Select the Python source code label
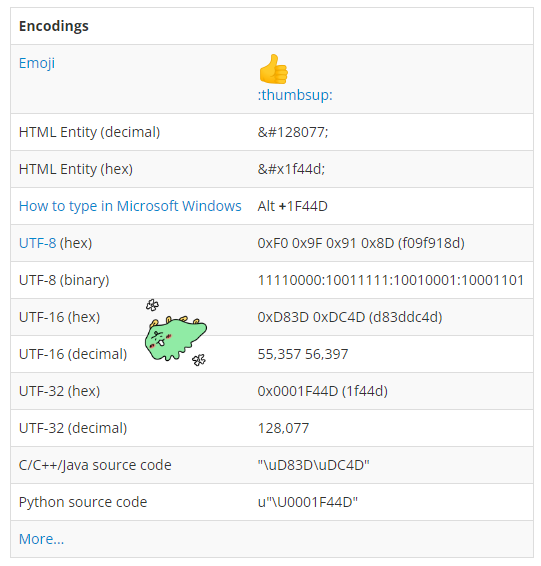The height and width of the screenshot is (566, 541). click(x=83, y=502)
